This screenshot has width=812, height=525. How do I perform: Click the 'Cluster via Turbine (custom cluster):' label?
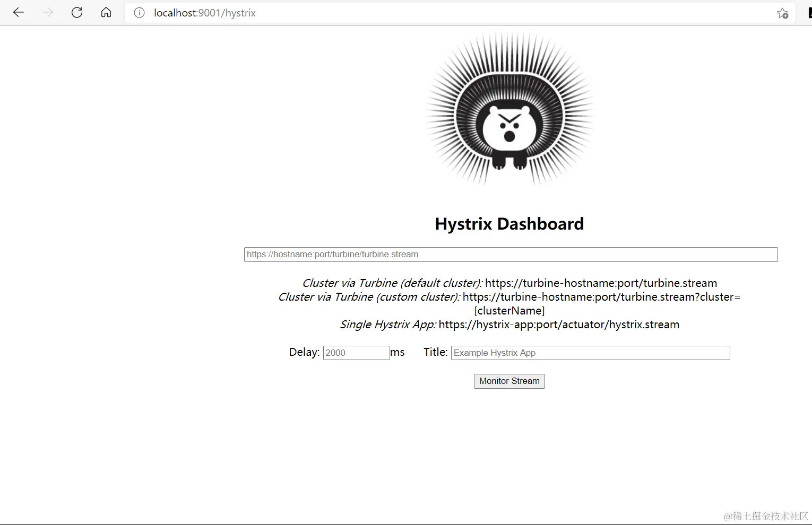click(x=369, y=297)
